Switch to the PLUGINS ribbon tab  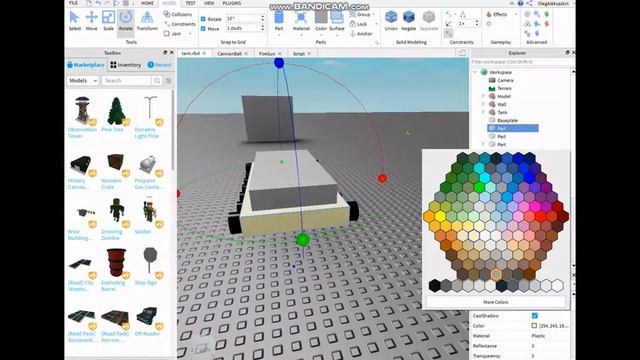coord(232,3)
